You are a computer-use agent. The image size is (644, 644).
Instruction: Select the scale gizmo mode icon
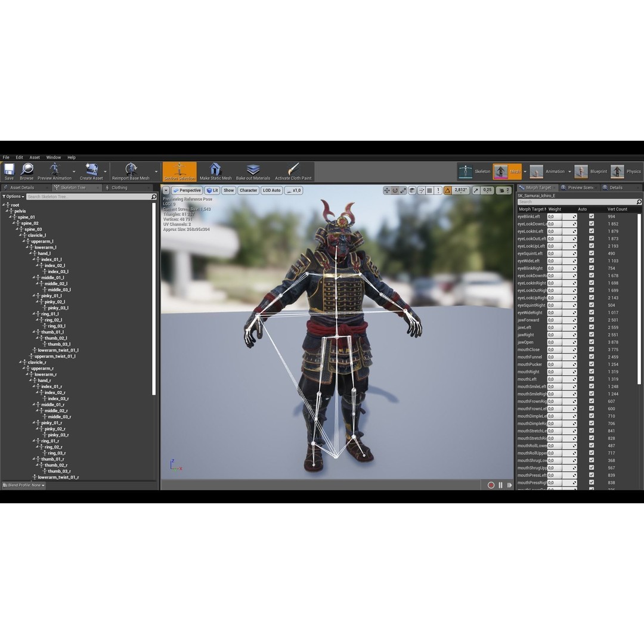(x=403, y=190)
